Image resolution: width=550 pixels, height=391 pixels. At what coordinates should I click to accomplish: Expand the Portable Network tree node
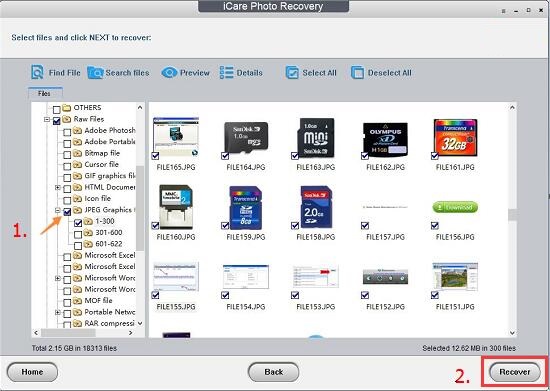(58, 312)
